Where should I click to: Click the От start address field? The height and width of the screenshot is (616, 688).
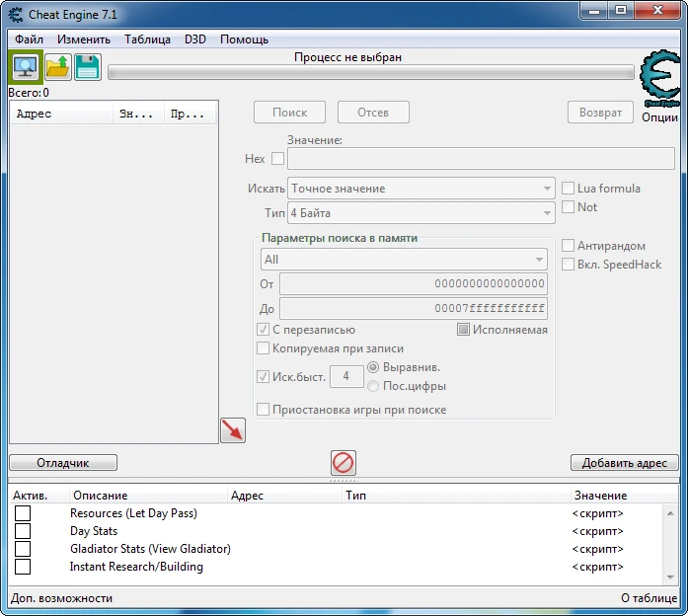(x=414, y=283)
